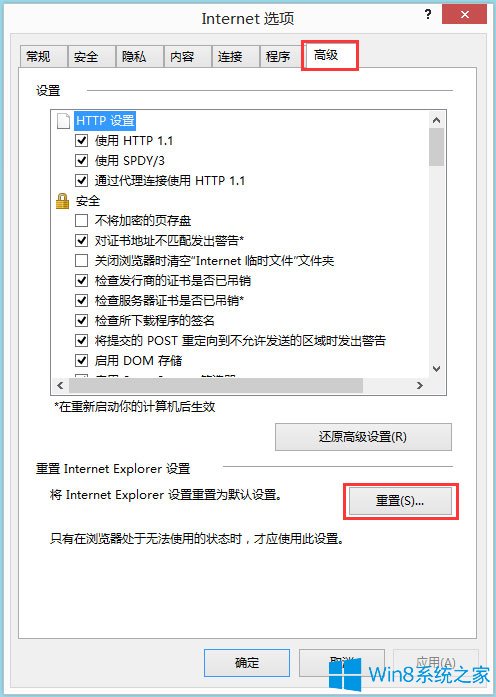Close the Internet 选项 dialog
This screenshot has height=697, width=496.
click(x=465, y=15)
